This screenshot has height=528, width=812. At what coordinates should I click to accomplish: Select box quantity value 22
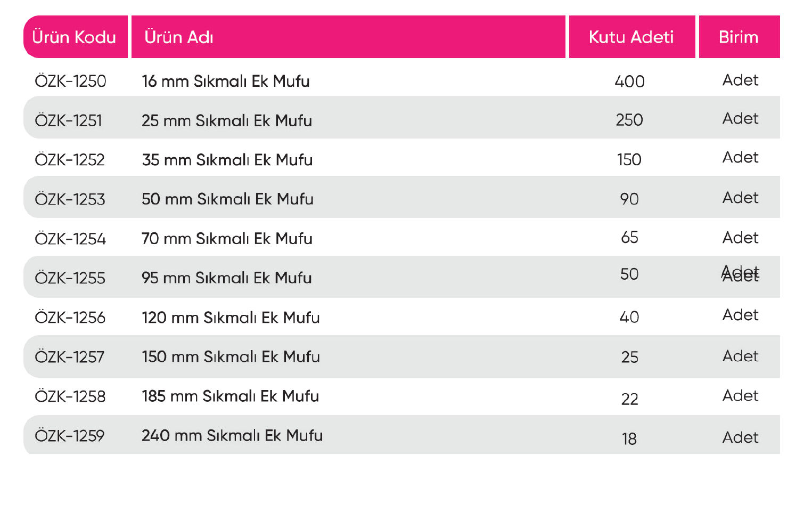[629, 399]
